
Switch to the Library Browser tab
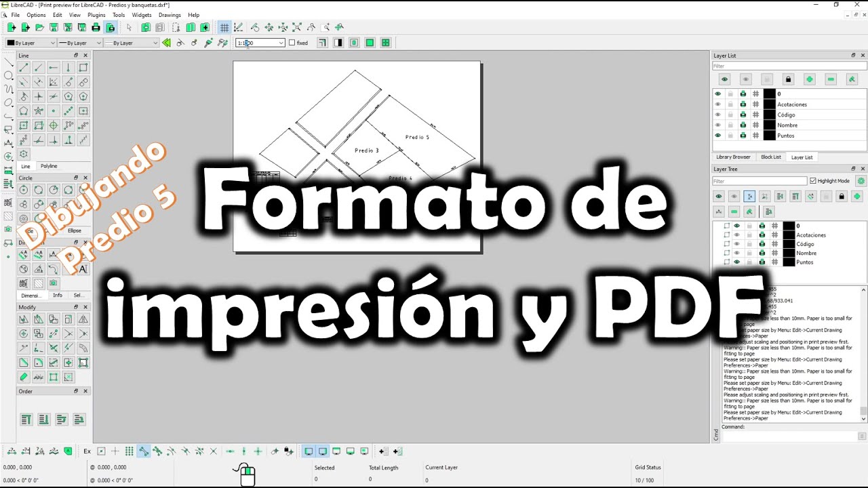(733, 157)
